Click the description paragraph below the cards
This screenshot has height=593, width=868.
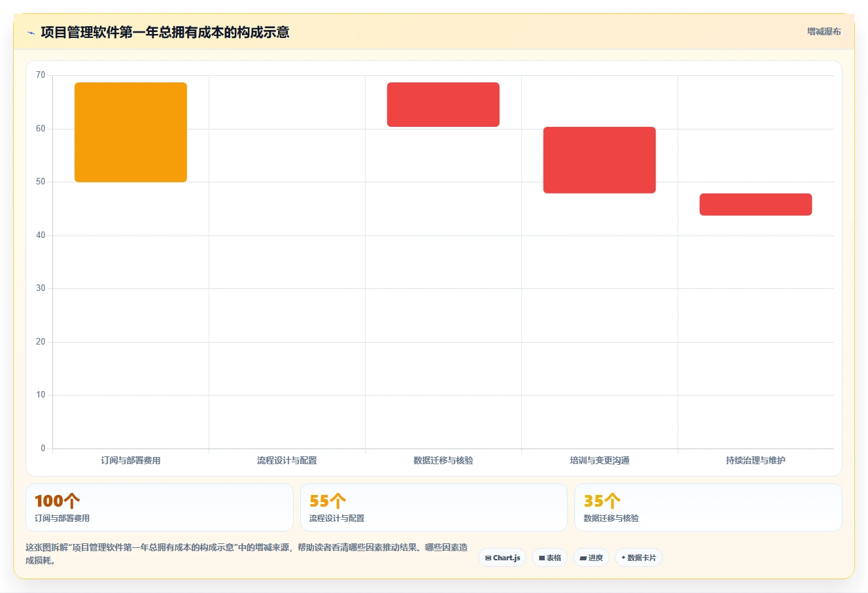[x=247, y=554]
